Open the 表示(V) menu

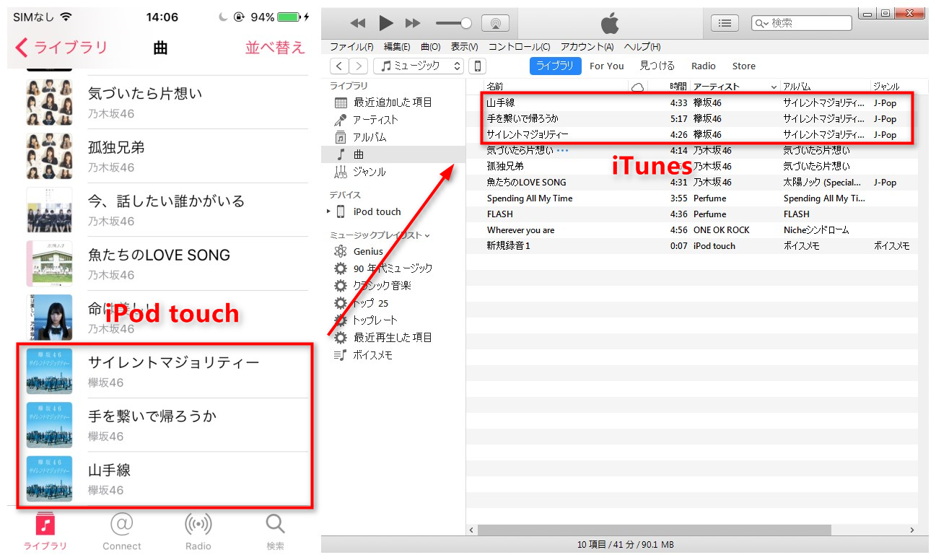464,47
